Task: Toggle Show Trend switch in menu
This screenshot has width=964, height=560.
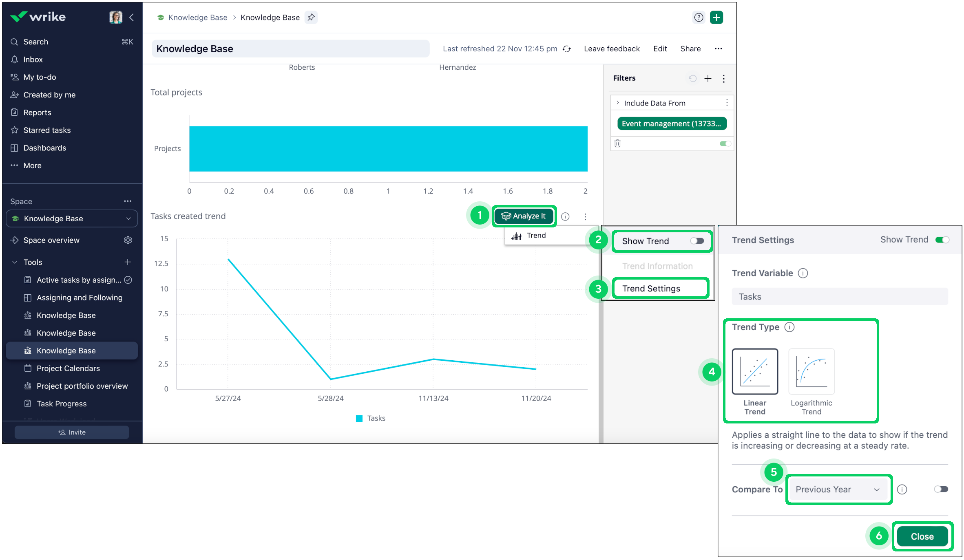Action: point(697,241)
